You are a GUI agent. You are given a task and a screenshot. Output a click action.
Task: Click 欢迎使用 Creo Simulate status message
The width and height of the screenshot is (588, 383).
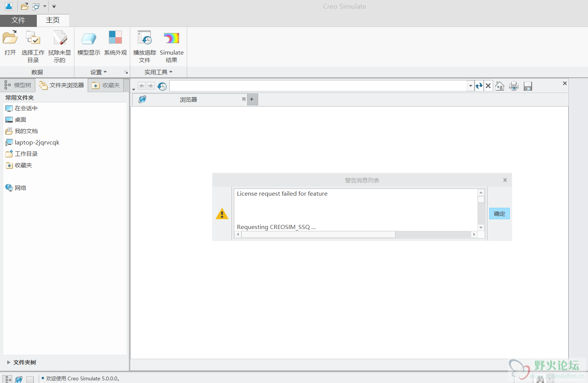click(x=83, y=378)
